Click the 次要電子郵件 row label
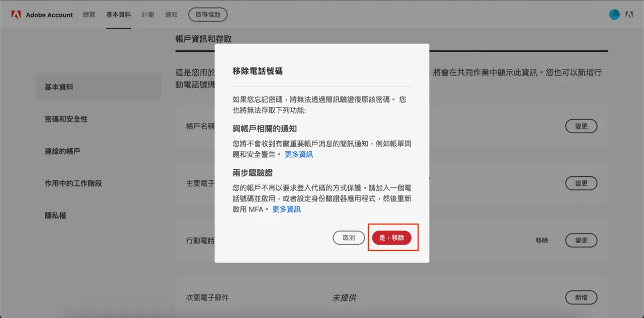Viewport: 644px width, 318px height. (x=207, y=298)
